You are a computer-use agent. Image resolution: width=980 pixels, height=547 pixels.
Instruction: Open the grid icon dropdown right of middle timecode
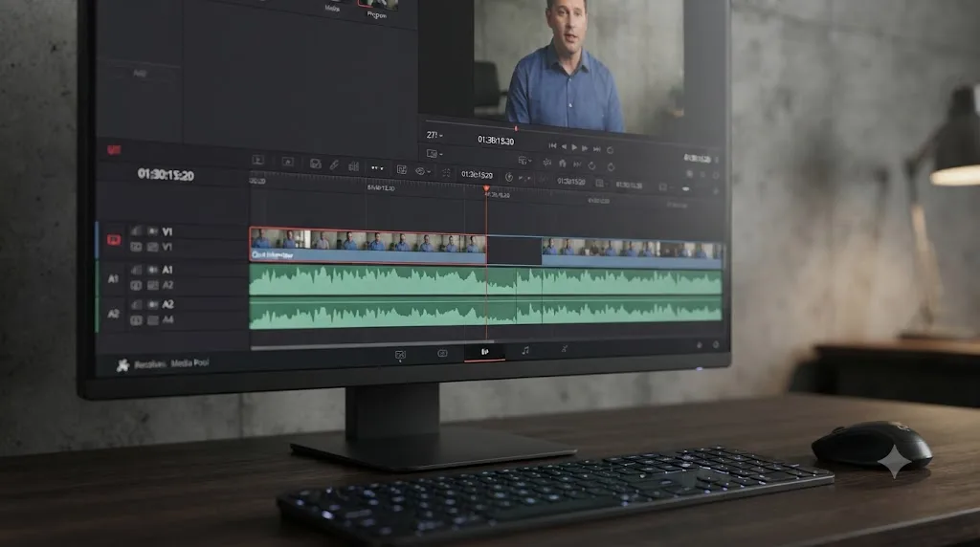601,183
